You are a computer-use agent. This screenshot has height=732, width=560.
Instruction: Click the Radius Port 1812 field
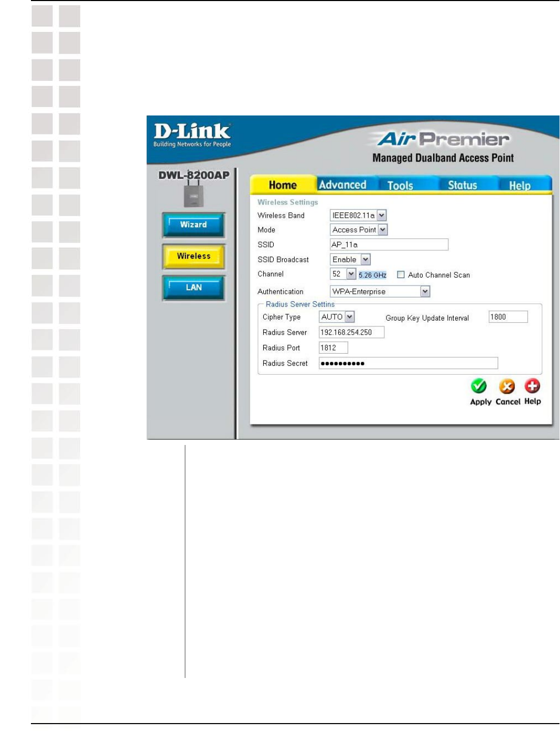pyautogui.click(x=333, y=347)
